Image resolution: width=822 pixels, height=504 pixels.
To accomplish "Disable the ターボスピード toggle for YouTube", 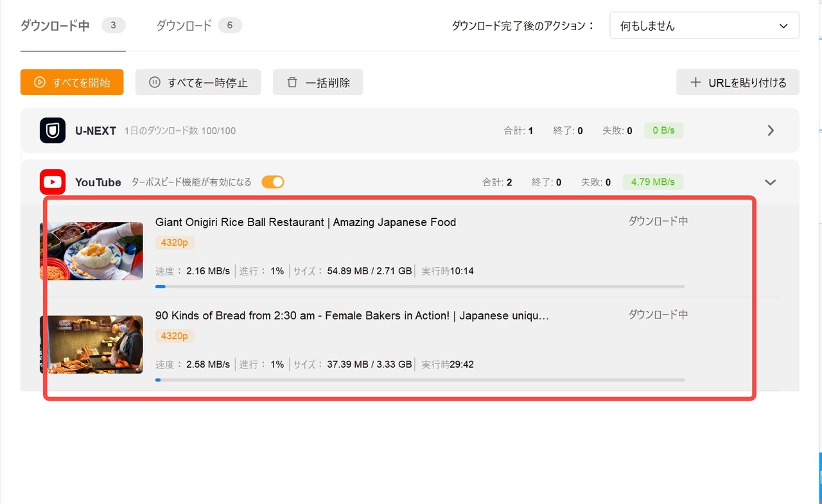I will pos(272,182).
